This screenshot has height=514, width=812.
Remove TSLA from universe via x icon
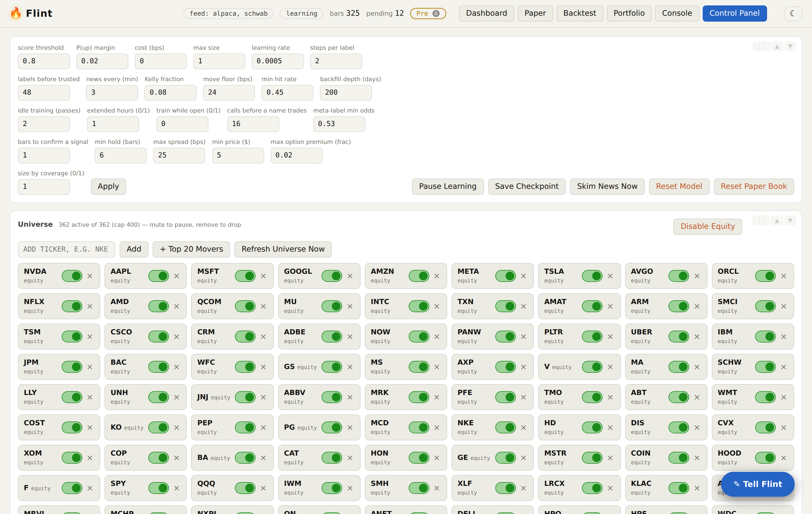click(x=610, y=276)
